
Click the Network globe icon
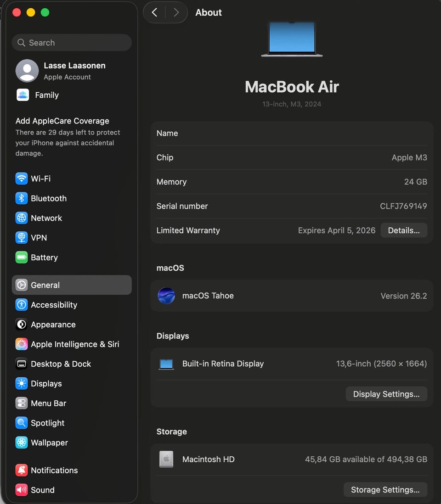click(22, 218)
